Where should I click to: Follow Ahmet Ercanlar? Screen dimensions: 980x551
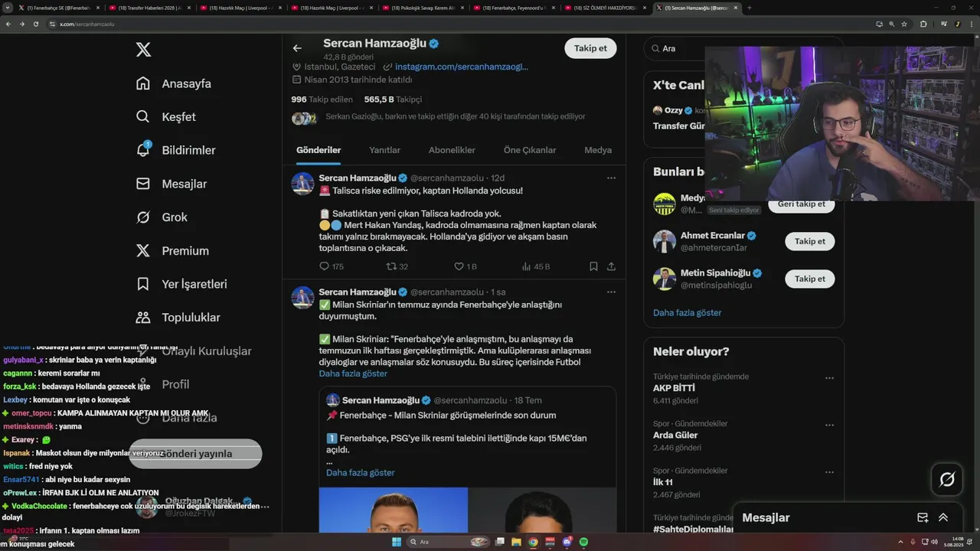pyautogui.click(x=809, y=241)
